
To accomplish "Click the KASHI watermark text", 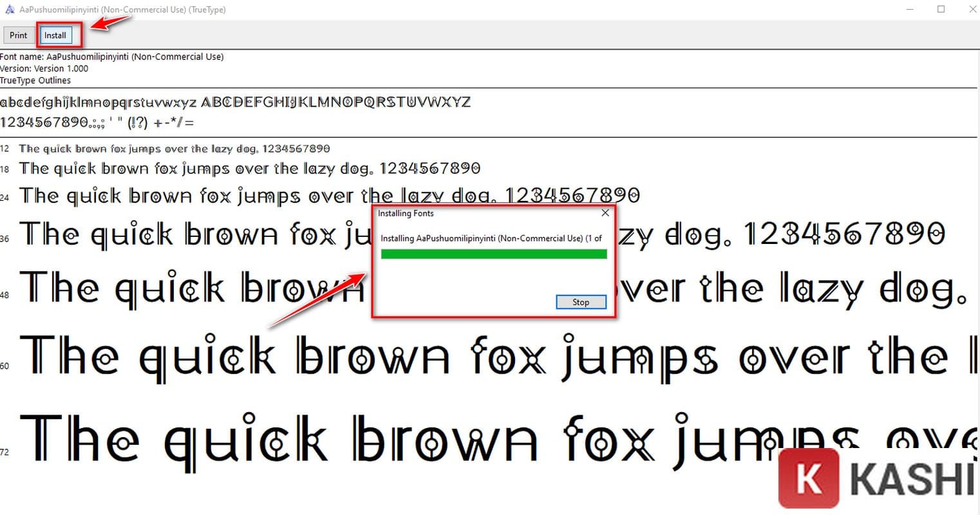I will tap(914, 480).
